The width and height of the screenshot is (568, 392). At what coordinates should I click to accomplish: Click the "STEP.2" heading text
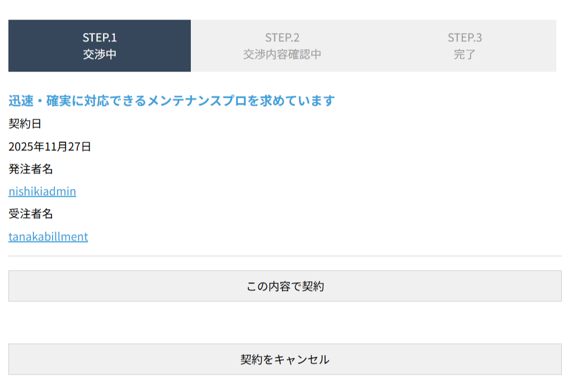[282, 37]
